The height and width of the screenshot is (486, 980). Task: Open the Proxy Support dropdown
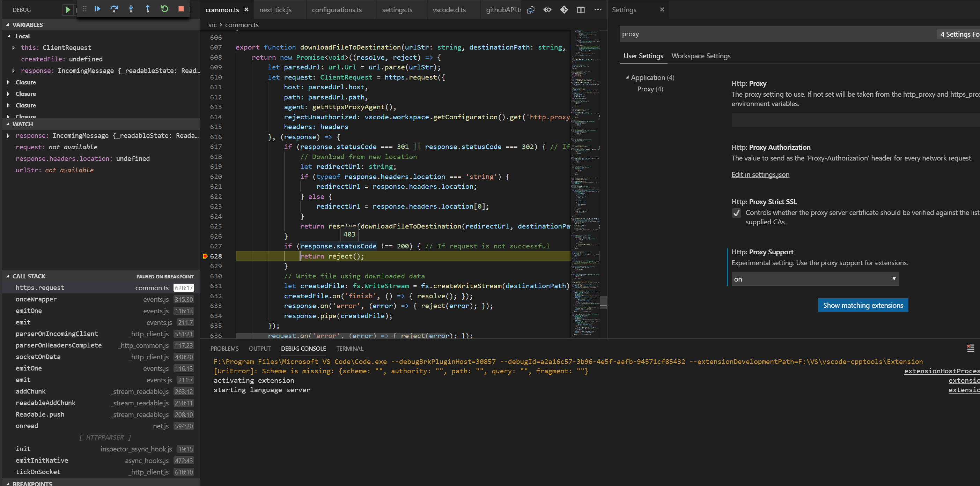815,279
